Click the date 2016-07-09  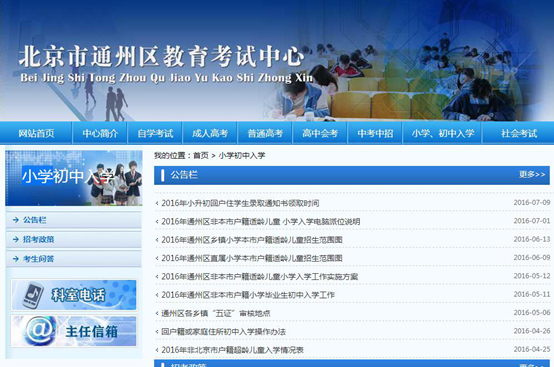click(x=532, y=202)
